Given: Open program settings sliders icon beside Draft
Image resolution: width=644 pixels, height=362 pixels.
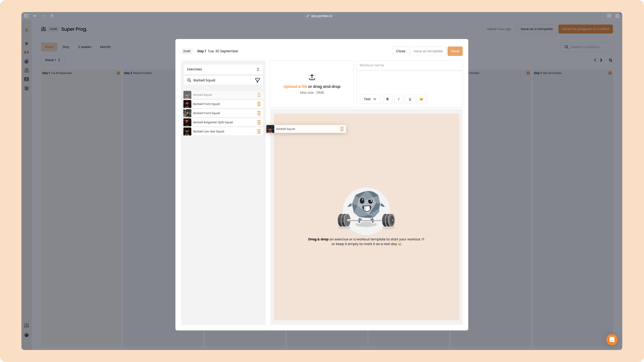Looking at the screenshot, I should coord(44,29).
